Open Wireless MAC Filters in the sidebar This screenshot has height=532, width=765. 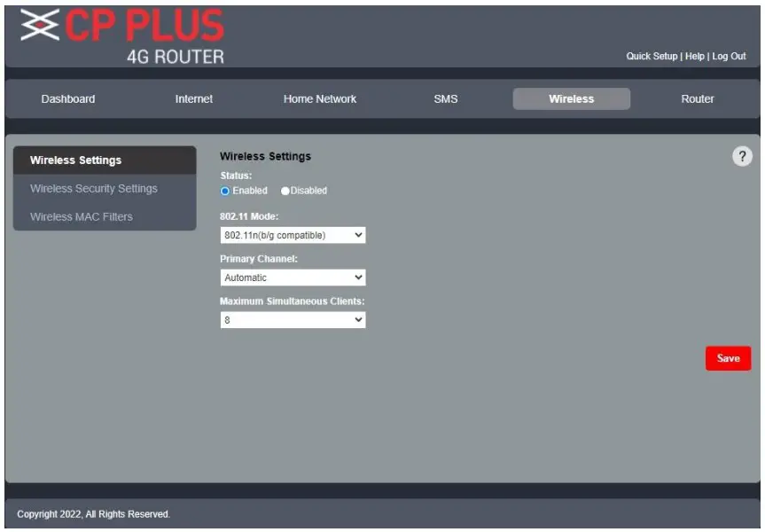coord(105,216)
